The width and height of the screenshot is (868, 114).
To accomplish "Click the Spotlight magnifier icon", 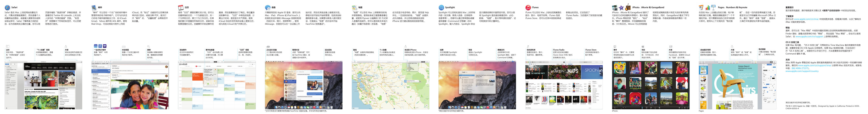I will tap(441, 7).
